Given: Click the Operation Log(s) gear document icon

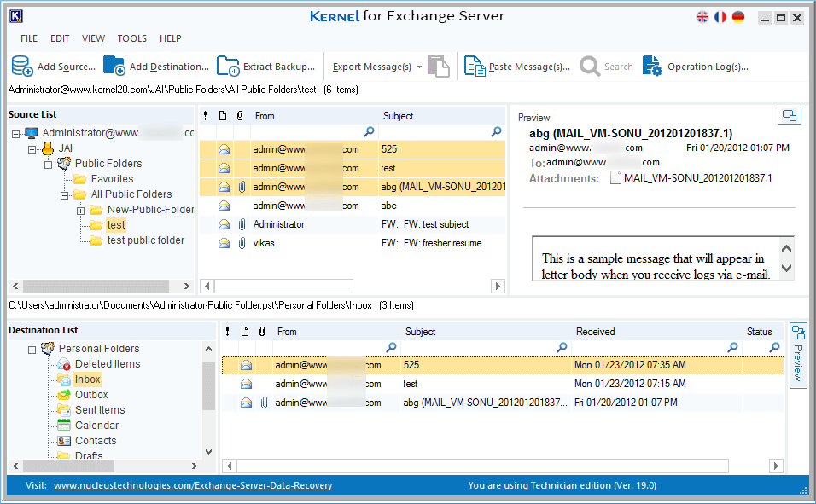Looking at the screenshot, I should [652, 66].
